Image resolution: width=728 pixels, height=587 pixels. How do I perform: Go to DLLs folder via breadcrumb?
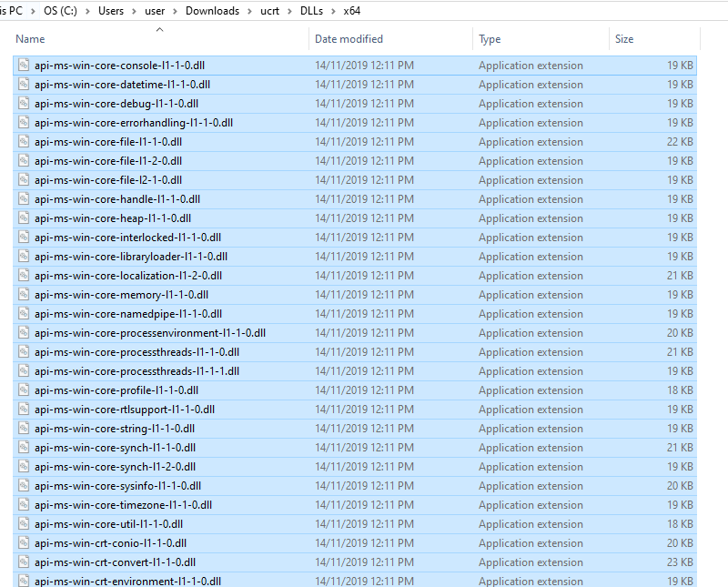click(x=311, y=11)
